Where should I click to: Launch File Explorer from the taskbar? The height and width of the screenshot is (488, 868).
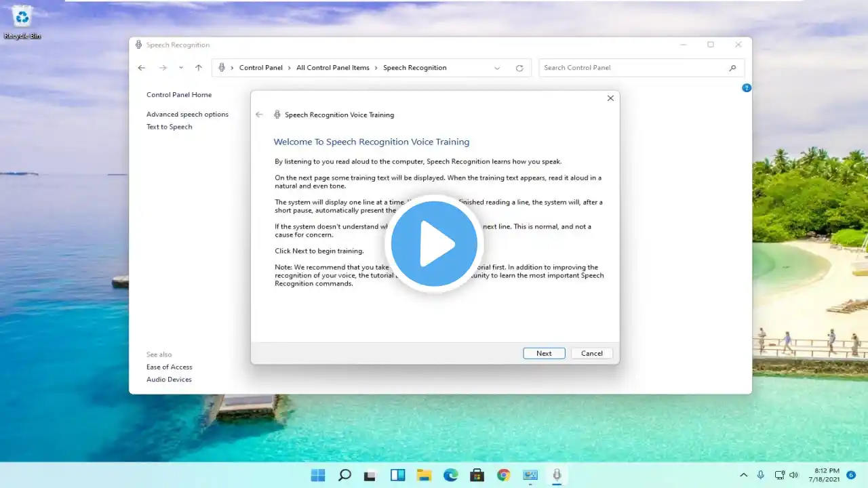(424, 475)
